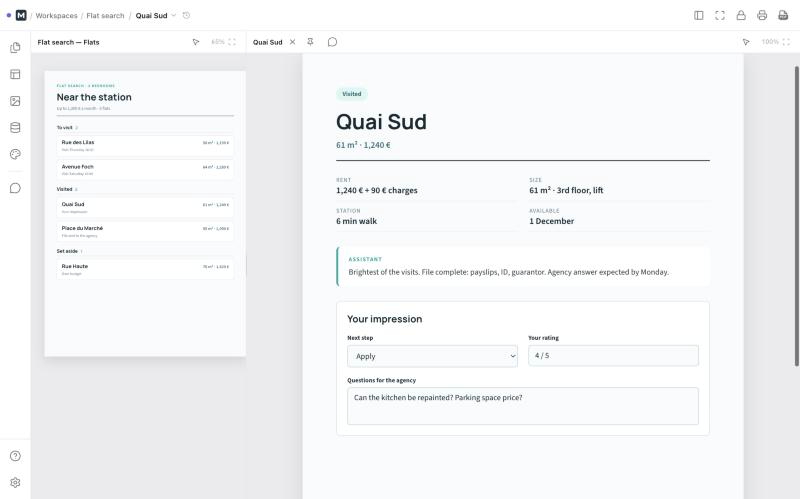Click the '6 min walk' station value
The height and width of the screenshot is (499, 800).
point(357,221)
